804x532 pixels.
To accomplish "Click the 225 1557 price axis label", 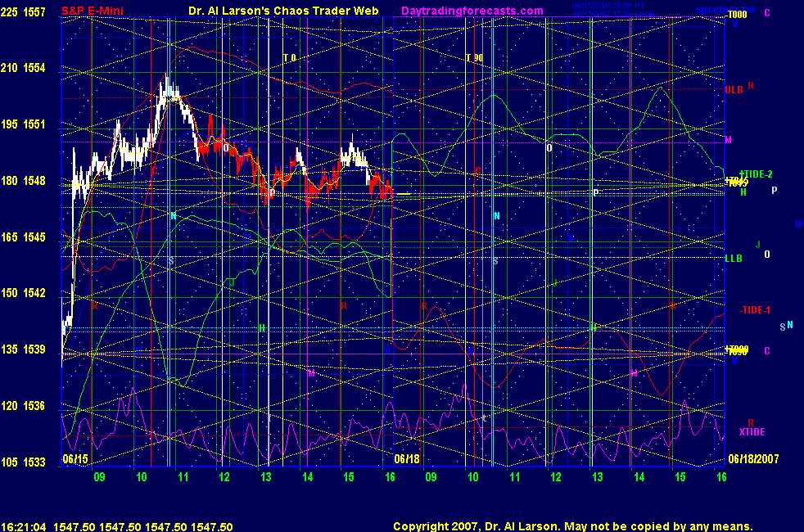I will pyautogui.click(x=23, y=11).
